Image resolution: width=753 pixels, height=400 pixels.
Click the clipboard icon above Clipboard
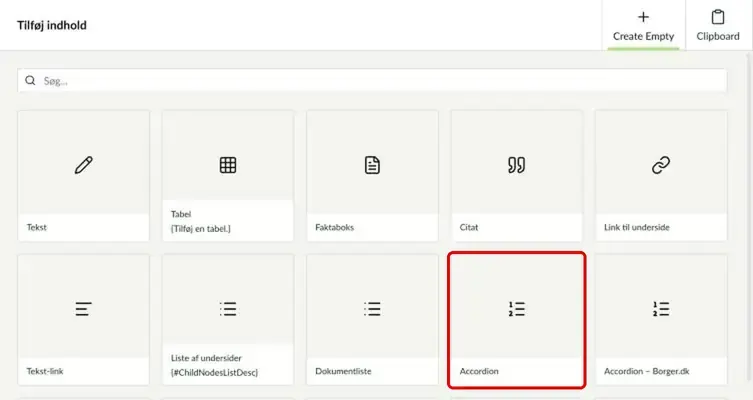point(718,17)
